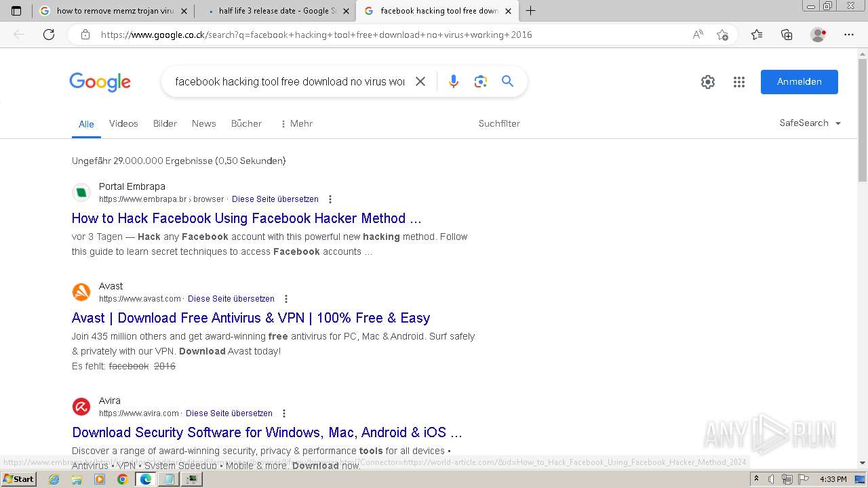This screenshot has height=488, width=868.
Task: Close the half life 3 tab
Action: pyautogui.click(x=346, y=11)
